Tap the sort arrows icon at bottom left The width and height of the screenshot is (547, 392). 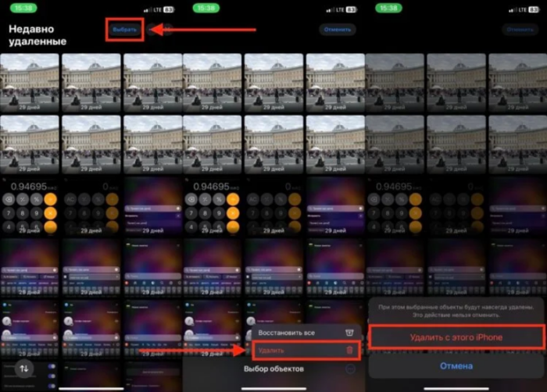point(23,368)
